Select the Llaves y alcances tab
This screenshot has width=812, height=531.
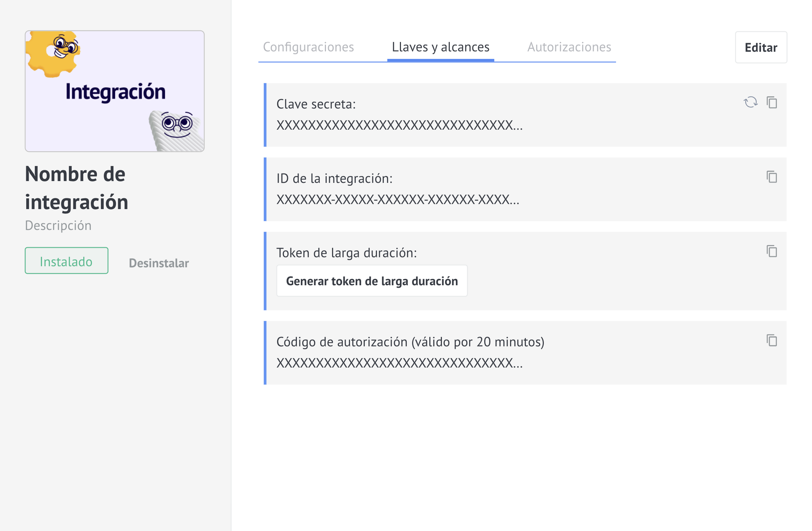pyautogui.click(x=440, y=47)
